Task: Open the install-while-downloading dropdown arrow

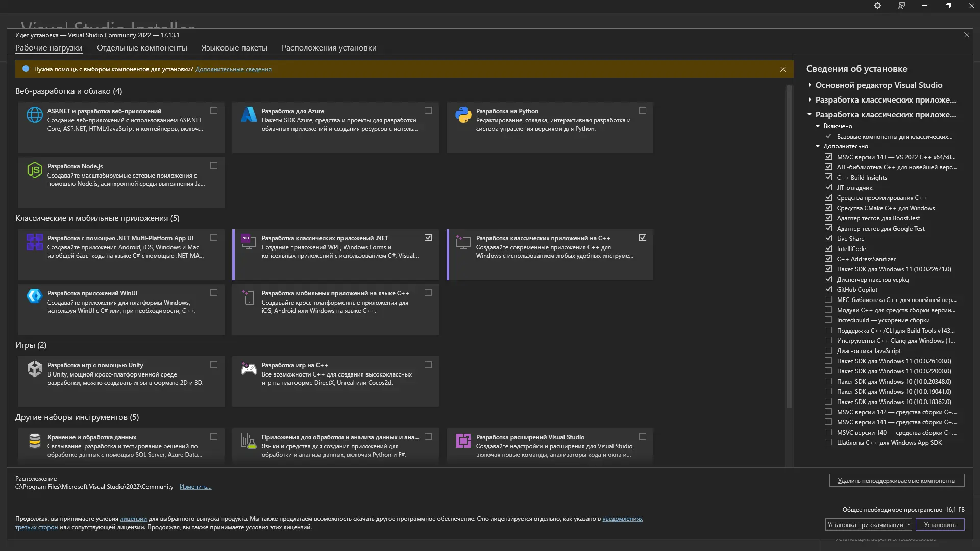Action: pos(909,524)
